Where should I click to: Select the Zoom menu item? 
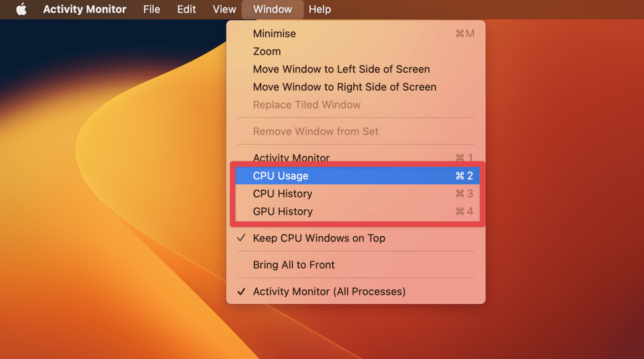click(x=267, y=52)
